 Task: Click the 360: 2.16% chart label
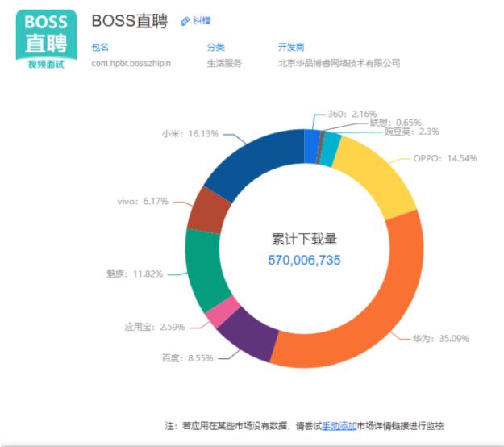click(x=352, y=114)
